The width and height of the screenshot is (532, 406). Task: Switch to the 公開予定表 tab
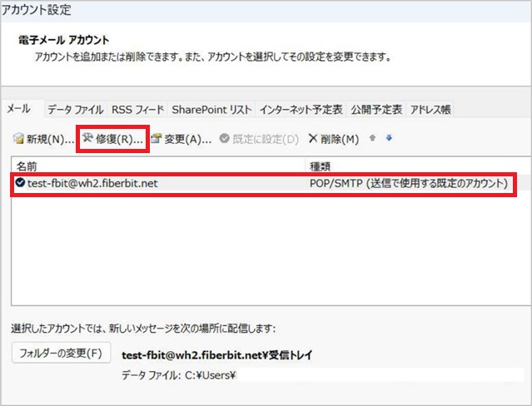click(376, 110)
